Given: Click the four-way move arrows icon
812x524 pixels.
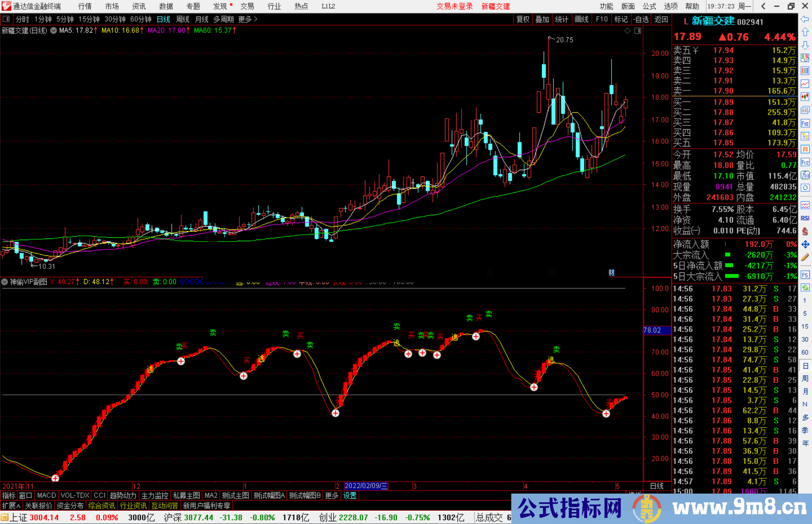Looking at the screenshot, I should click(x=805, y=245).
